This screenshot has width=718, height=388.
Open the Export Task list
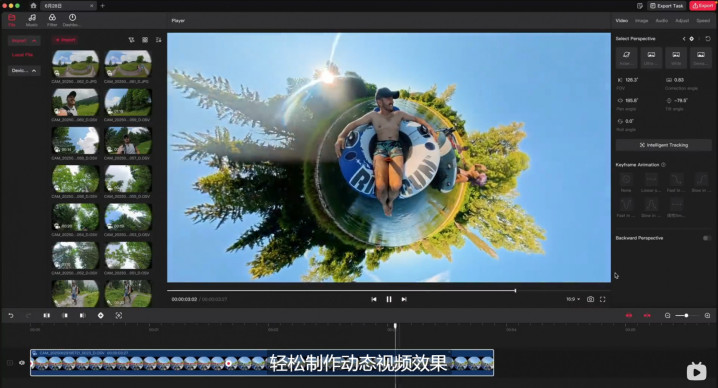coord(667,6)
